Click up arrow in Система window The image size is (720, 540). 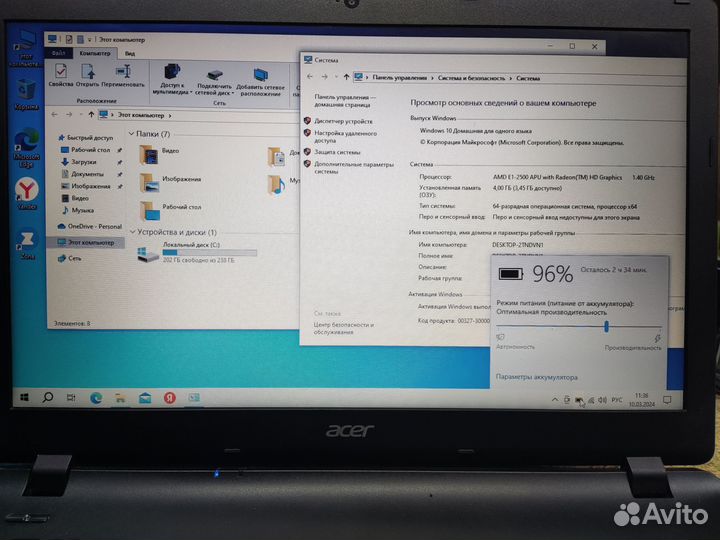click(346, 77)
